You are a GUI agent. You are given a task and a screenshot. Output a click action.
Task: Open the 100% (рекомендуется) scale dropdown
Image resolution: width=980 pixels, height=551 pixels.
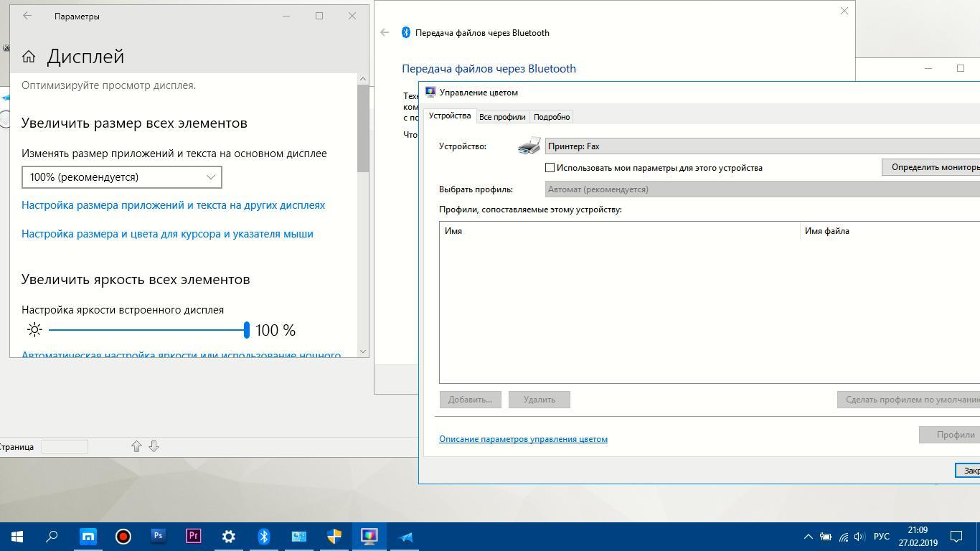click(121, 177)
